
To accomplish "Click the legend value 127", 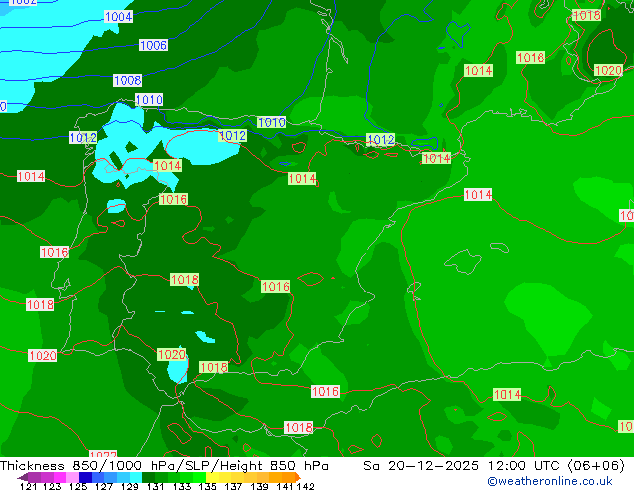I will click(104, 486).
